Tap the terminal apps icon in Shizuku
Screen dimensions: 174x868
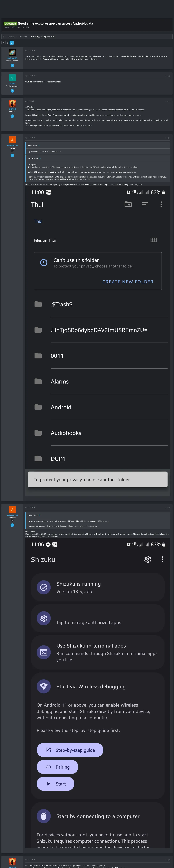click(44, 652)
